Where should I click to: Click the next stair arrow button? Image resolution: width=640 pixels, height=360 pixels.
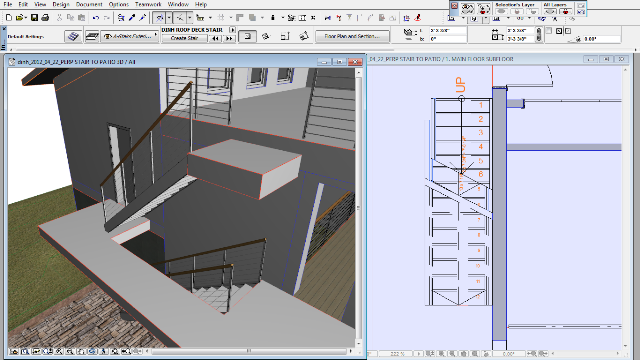229,38
